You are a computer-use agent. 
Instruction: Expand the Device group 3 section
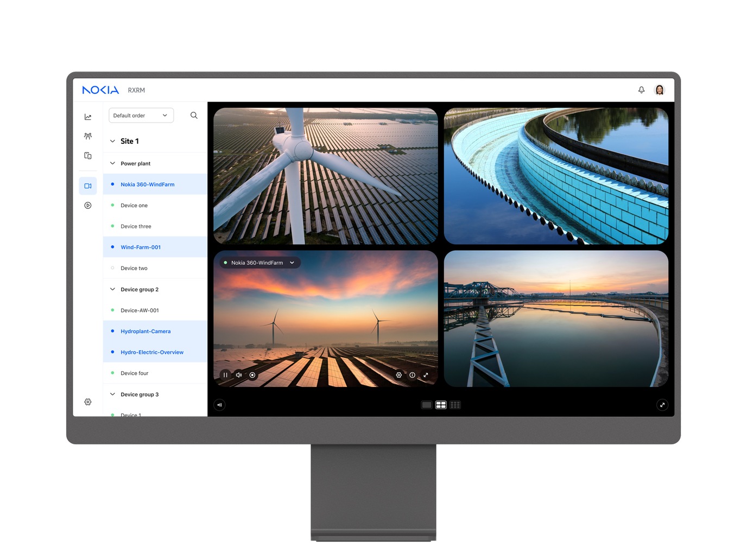112,394
